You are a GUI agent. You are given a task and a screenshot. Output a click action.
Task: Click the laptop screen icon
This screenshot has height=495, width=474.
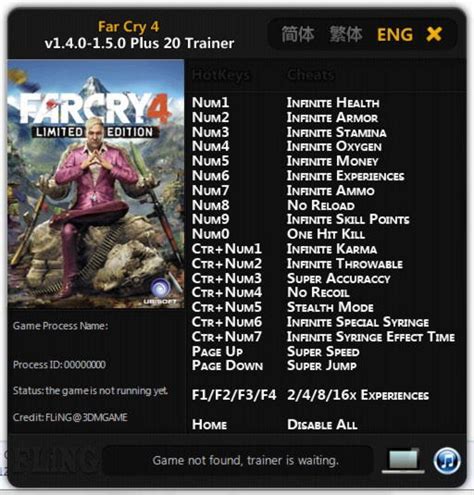tap(403, 461)
